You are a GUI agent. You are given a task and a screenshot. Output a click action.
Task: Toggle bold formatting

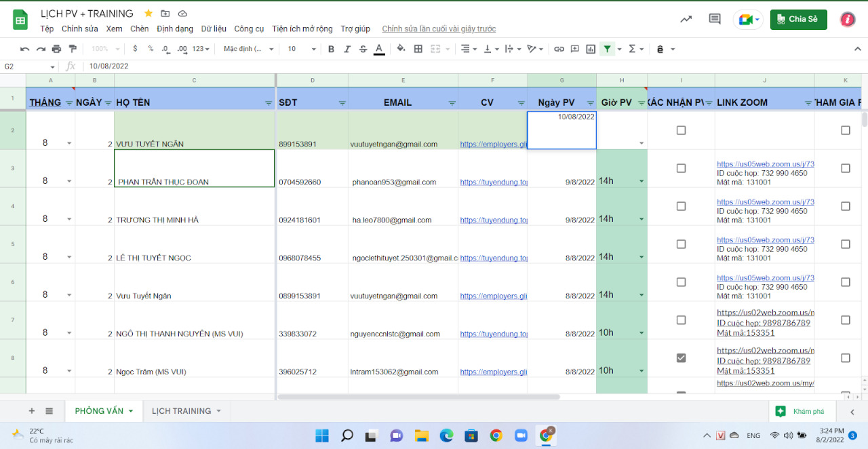332,49
